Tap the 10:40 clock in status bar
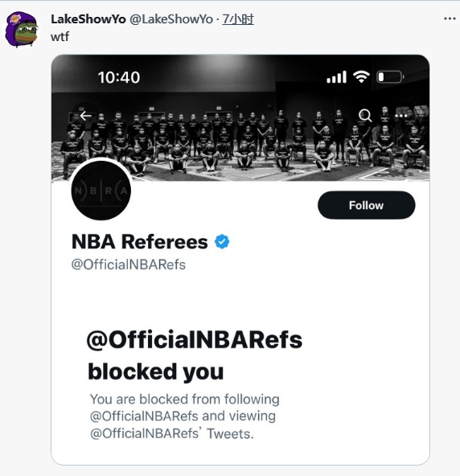The width and height of the screenshot is (460, 476). pos(119,77)
